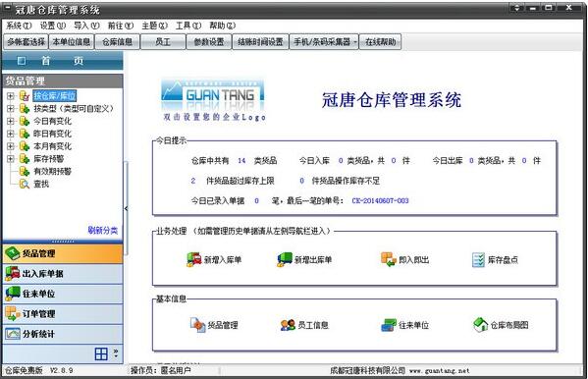Click the 本单位信息 toolbar button

(x=72, y=41)
